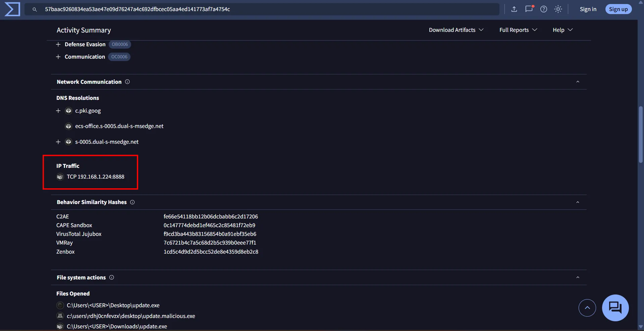Open the Download Artifacts dropdown
644x331 pixels.
click(x=456, y=30)
